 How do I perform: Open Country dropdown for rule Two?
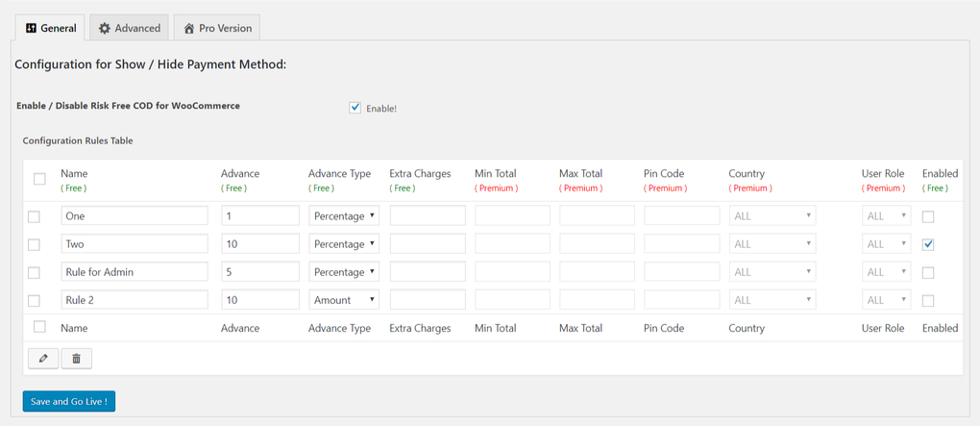point(772,244)
